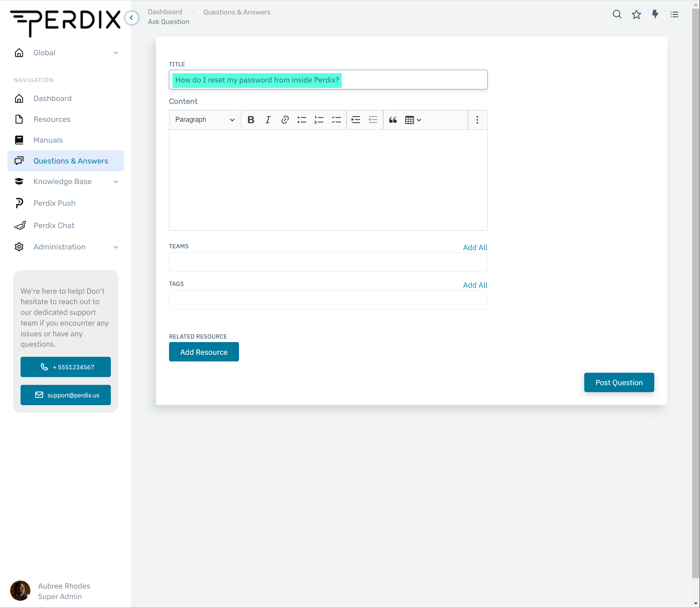The image size is (700, 608).
Task: Click inside the Title input field
Action: pos(328,80)
